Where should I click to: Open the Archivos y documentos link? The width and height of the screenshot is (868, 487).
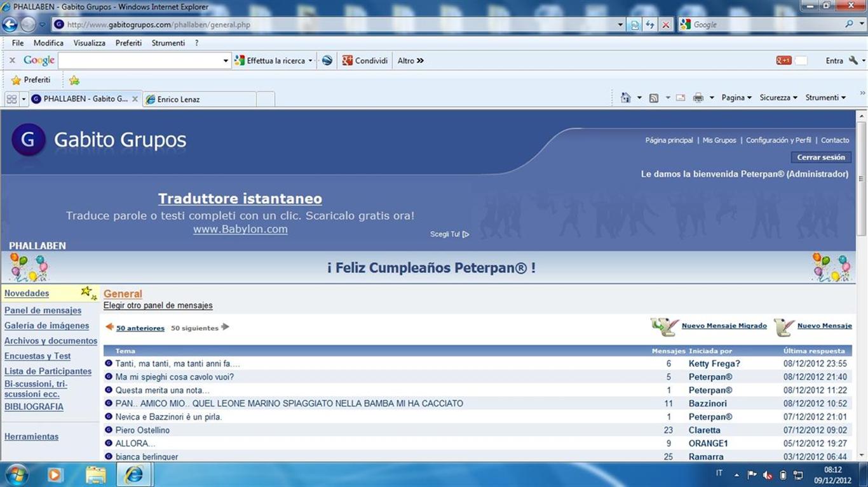click(51, 341)
